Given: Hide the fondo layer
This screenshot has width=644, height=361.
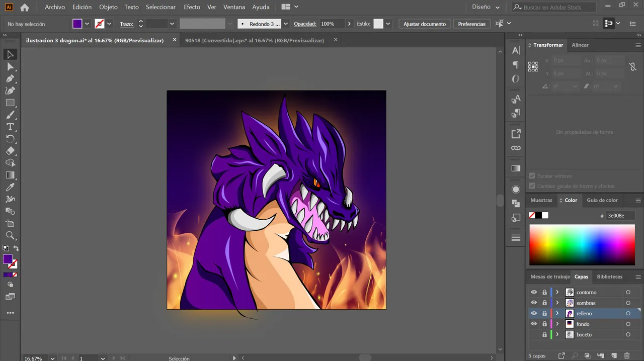Looking at the screenshot, I should (x=534, y=324).
